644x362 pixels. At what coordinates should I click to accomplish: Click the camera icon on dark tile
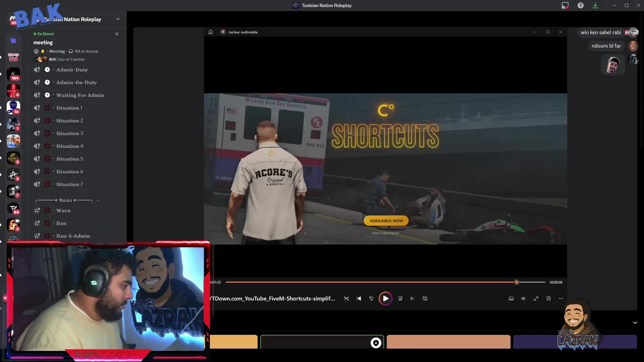pyautogui.click(x=376, y=343)
